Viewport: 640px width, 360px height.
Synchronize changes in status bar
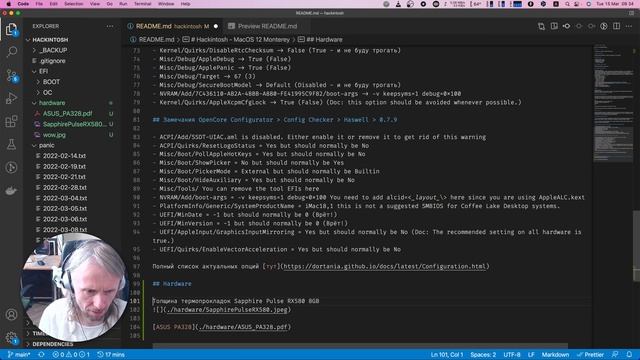tap(41, 355)
